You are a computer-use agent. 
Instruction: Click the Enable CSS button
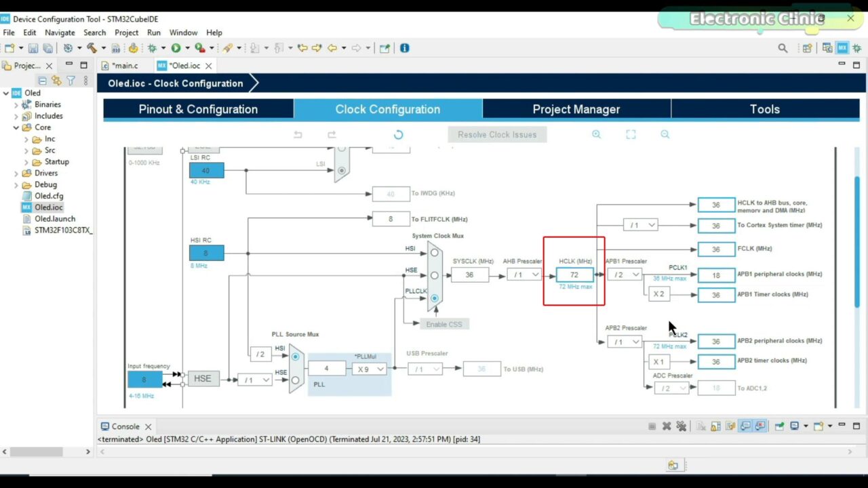point(444,324)
